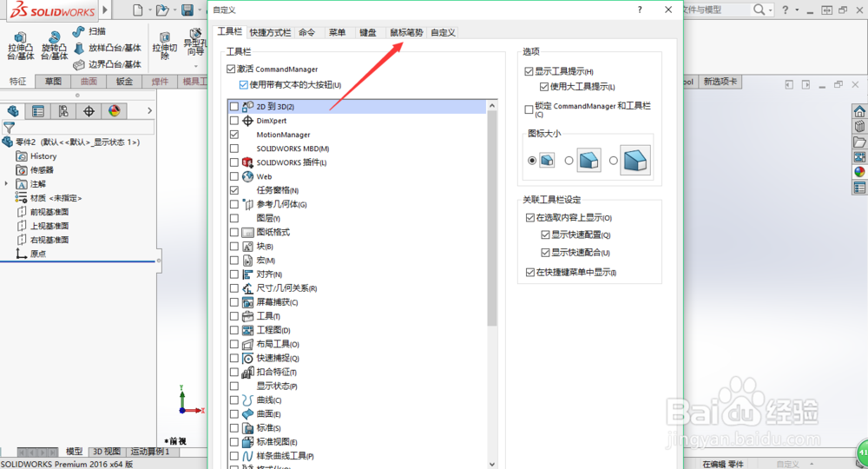Image resolution: width=868 pixels, height=469 pixels.
Task: Click the Open file icon
Action: (162, 10)
